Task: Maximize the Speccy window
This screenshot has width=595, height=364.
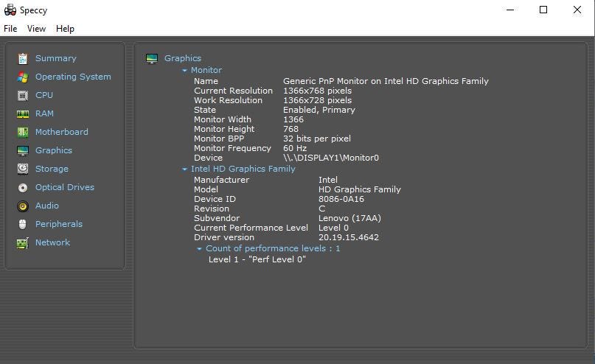Action: 543,10
